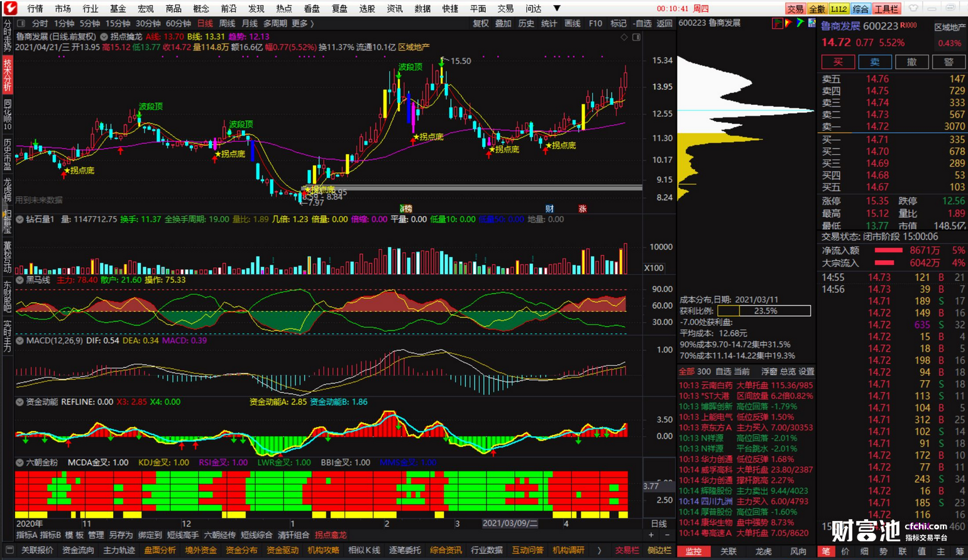Open the 统计 statistics menu
The image size is (968, 560).
[549, 23]
